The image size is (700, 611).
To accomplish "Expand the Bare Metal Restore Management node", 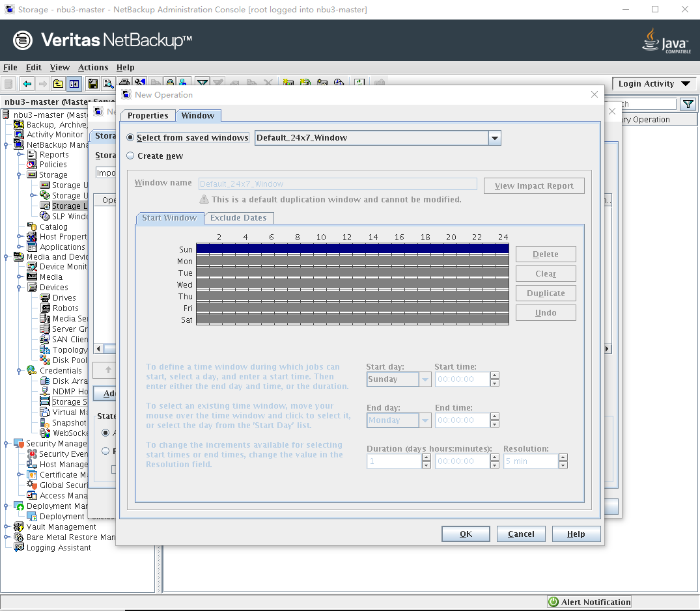I will pos(7,537).
